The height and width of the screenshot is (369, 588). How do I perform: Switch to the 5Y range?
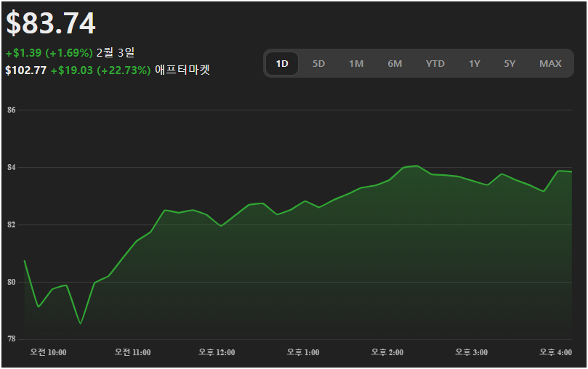point(510,64)
